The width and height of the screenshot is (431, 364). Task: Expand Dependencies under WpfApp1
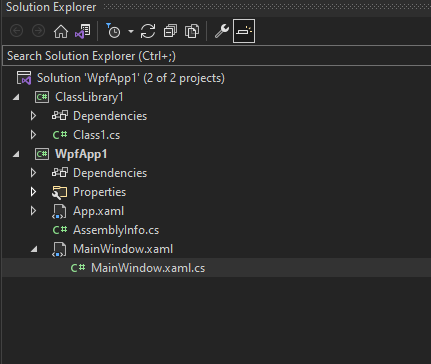pos(33,173)
